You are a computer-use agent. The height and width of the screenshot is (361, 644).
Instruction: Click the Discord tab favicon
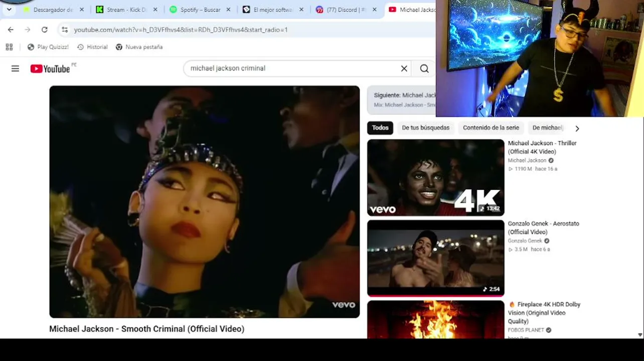(x=319, y=10)
